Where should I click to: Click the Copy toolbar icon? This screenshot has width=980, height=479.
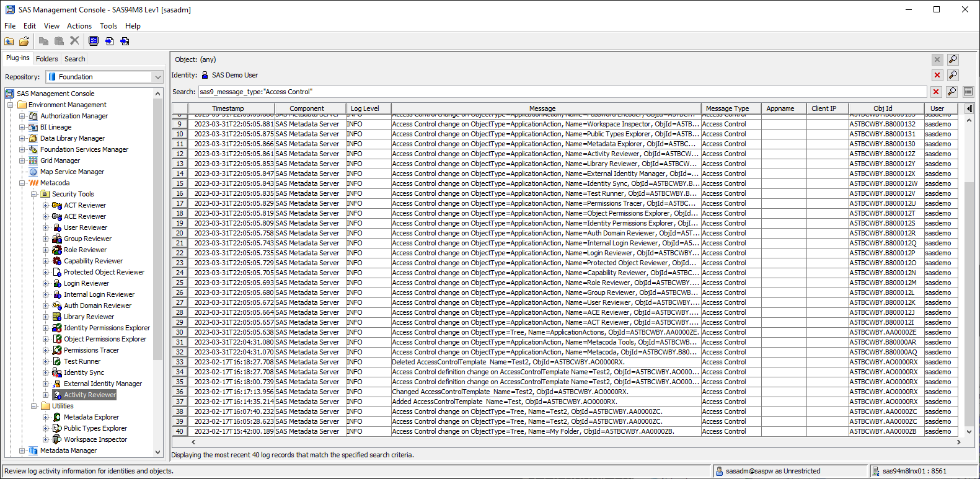pyautogui.click(x=43, y=42)
